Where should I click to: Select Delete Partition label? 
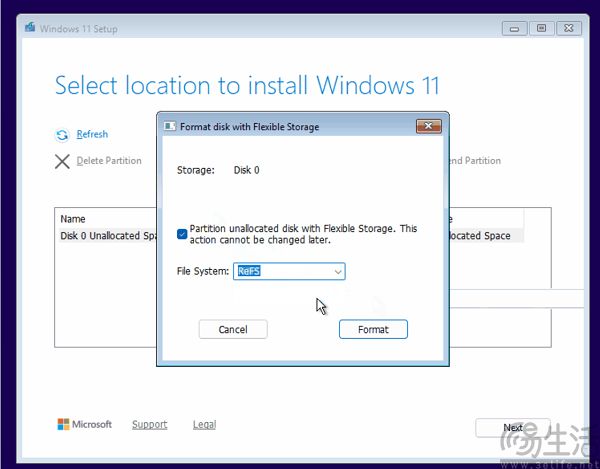pos(109,161)
